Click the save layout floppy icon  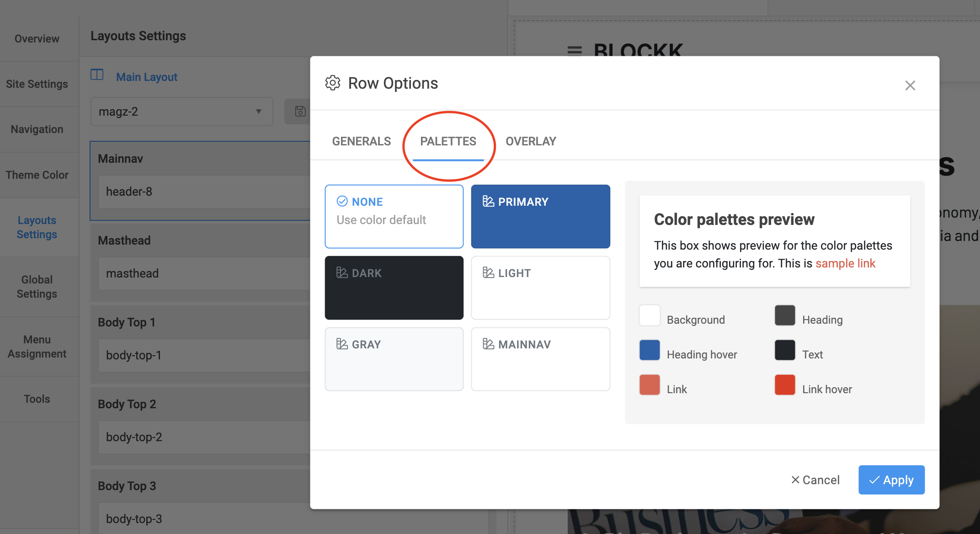click(x=300, y=111)
